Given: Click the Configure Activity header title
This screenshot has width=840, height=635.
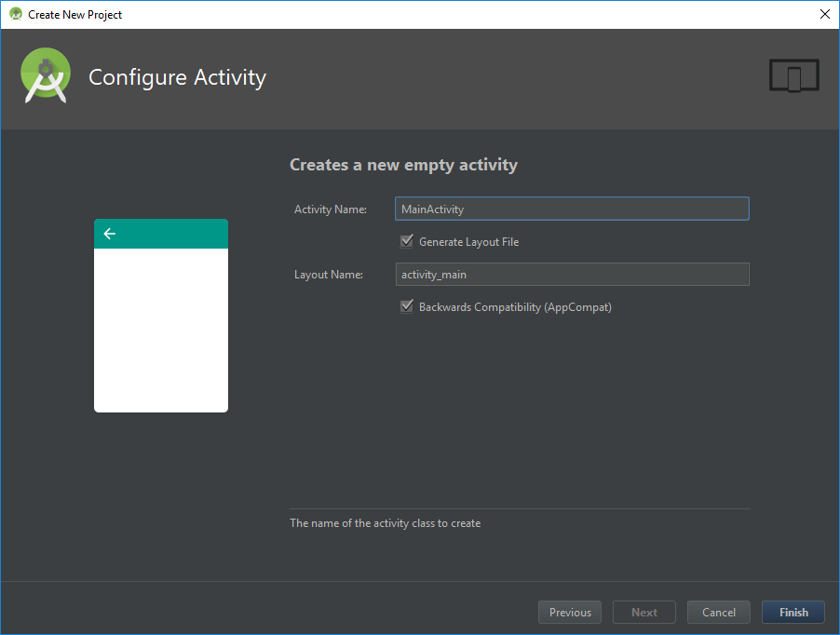Looking at the screenshot, I should (x=177, y=77).
